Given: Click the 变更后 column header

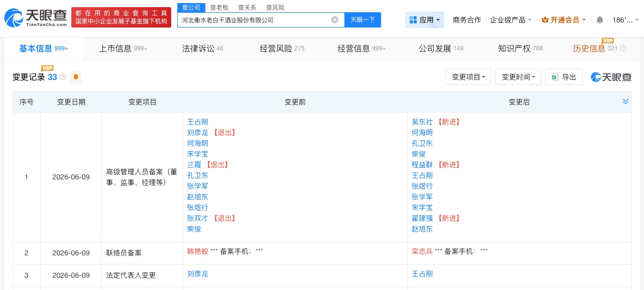Looking at the screenshot, I should (519, 102).
